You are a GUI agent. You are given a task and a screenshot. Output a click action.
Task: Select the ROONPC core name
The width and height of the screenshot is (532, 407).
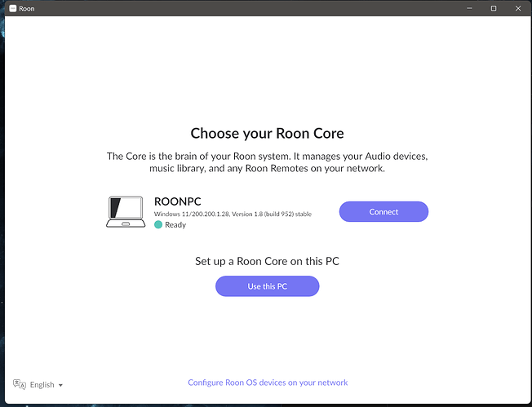tap(177, 201)
